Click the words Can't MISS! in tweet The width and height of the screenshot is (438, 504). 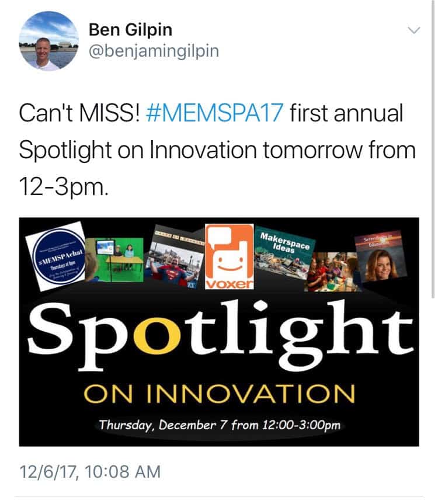pyautogui.click(x=79, y=113)
